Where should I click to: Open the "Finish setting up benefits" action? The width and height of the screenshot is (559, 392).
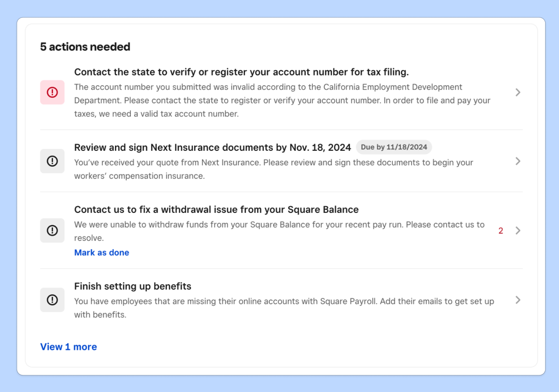click(x=133, y=286)
